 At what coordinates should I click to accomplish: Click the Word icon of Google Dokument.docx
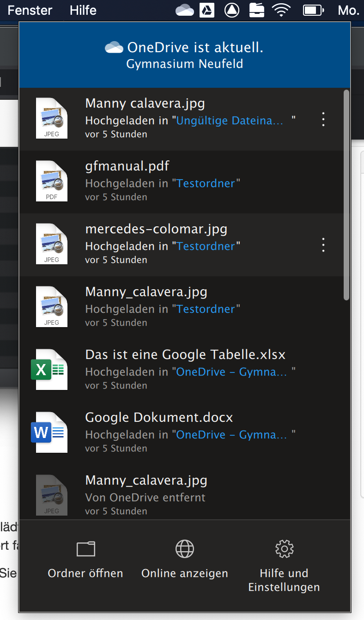click(x=49, y=432)
